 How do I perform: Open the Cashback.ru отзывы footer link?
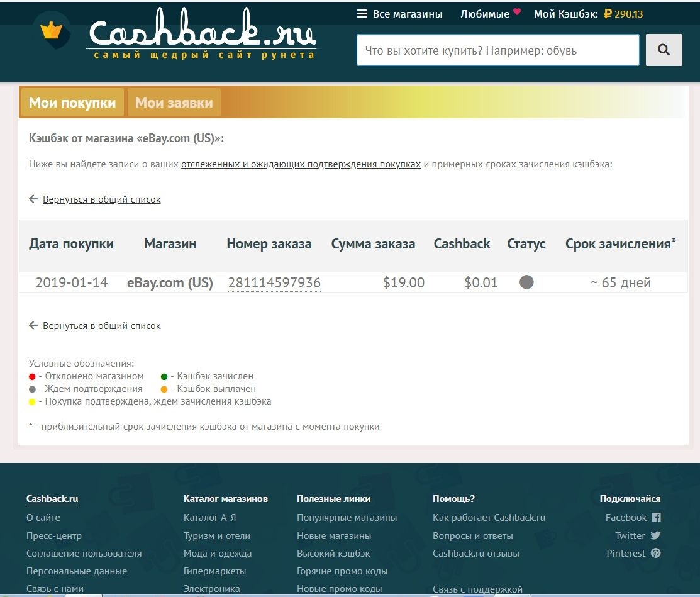[476, 553]
